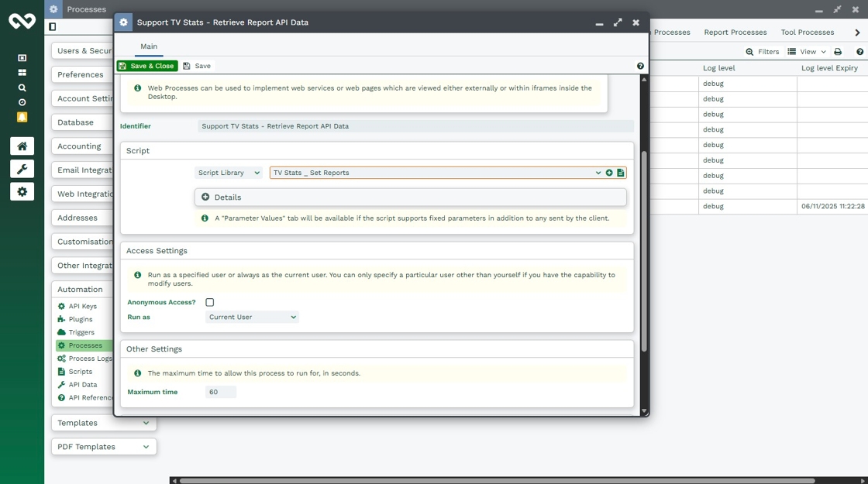Click the help question mark in dialog
The image size is (868, 484).
click(640, 67)
